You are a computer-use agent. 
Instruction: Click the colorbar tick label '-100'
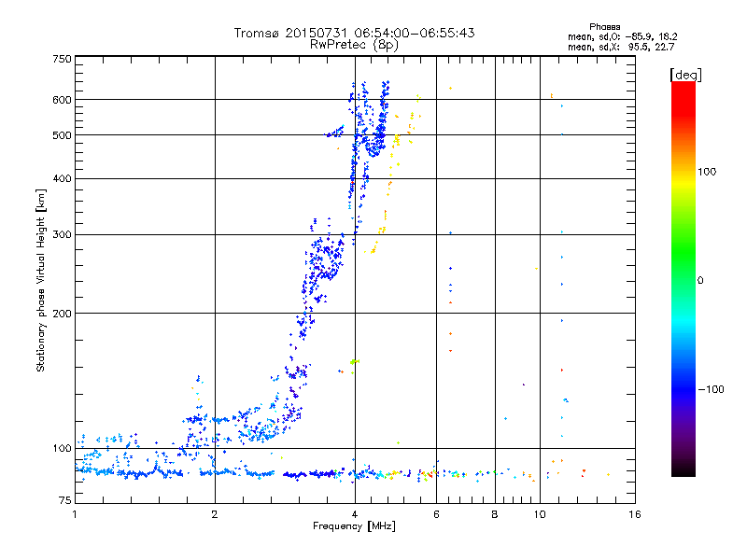[711, 389]
